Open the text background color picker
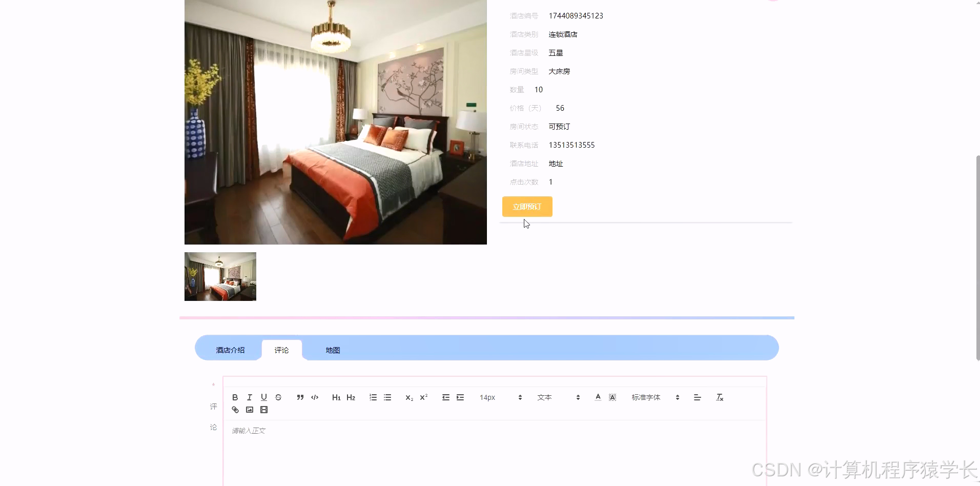This screenshot has height=486, width=980. tap(612, 397)
